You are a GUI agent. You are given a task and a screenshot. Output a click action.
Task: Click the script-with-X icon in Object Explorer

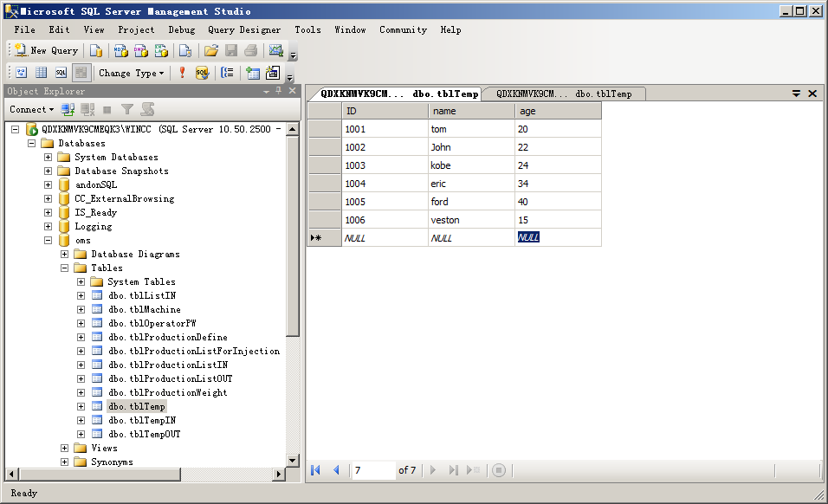point(147,110)
